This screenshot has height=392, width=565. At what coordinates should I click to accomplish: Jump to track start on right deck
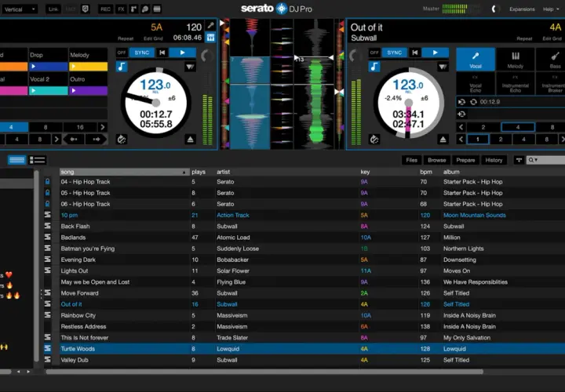(x=415, y=53)
